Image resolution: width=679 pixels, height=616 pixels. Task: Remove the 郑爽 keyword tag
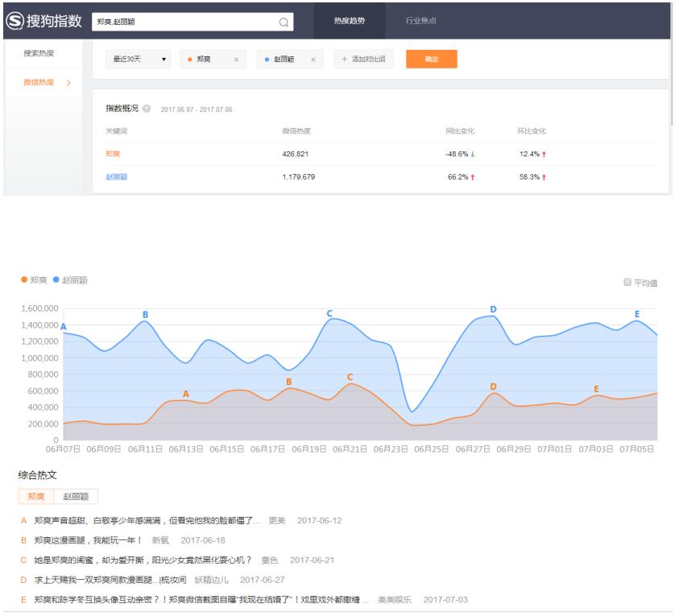[x=236, y=60]
